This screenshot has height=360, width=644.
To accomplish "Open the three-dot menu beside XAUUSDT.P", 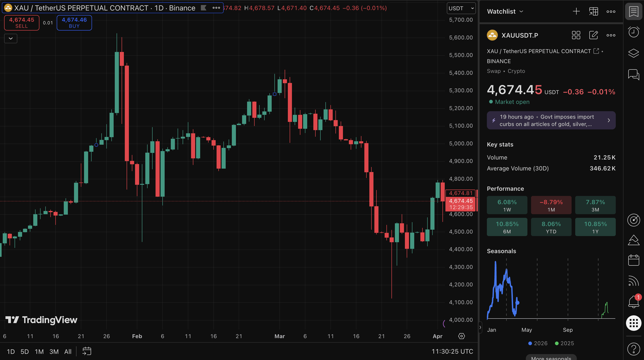I will 611,35.
